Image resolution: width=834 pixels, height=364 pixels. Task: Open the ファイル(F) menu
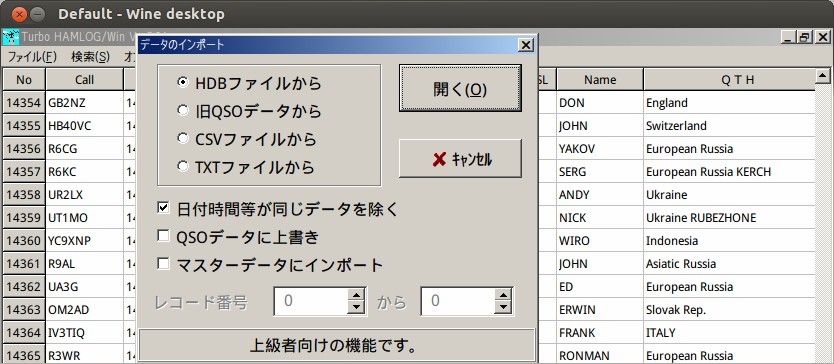32,56
